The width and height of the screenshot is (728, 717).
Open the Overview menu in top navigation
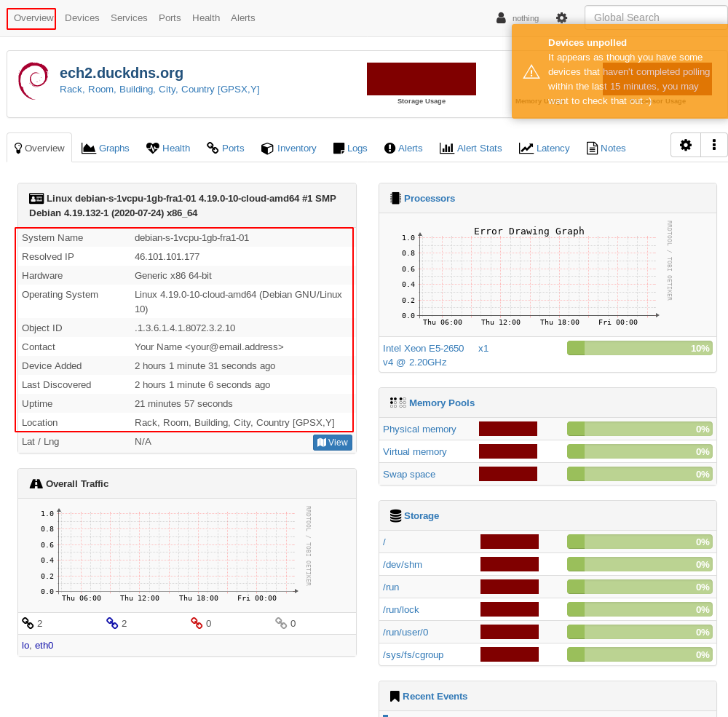click(33, 18)
